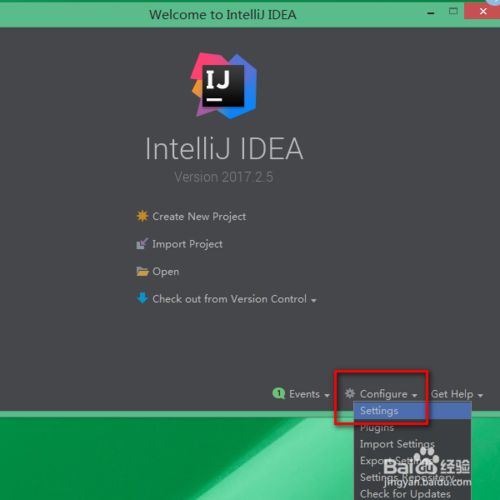Viewport: 500px width, 500px height.
Task: Click the IntelliJ IDEA logo
Action: tap(224, 86)
